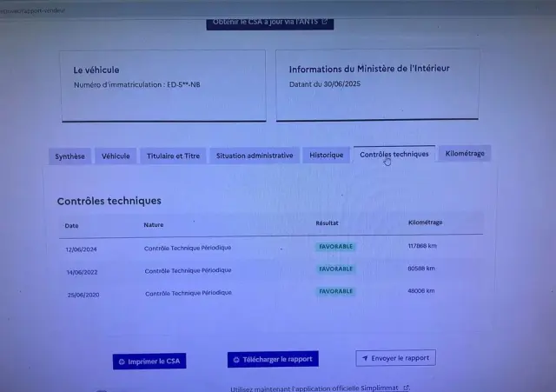Select the Titulaire et Titre tab
556x392 pixels.
173,156
